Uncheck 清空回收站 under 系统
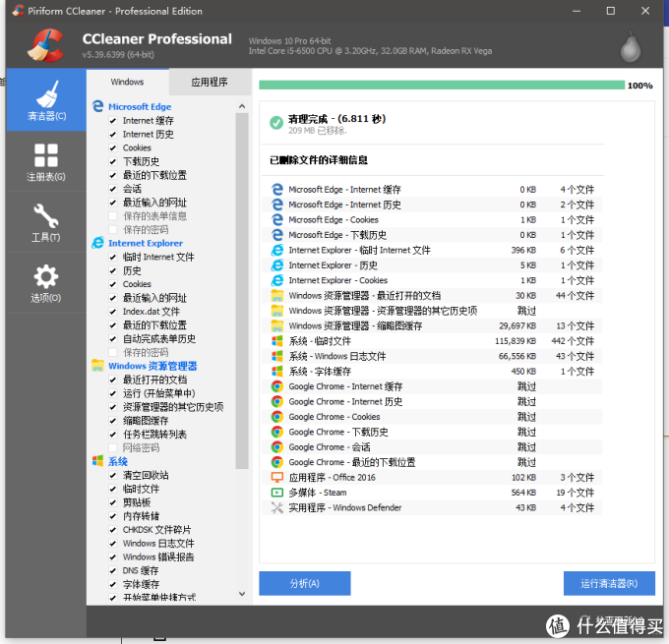The width and height of the screenshot is (669, 644). tap(112, 476)
